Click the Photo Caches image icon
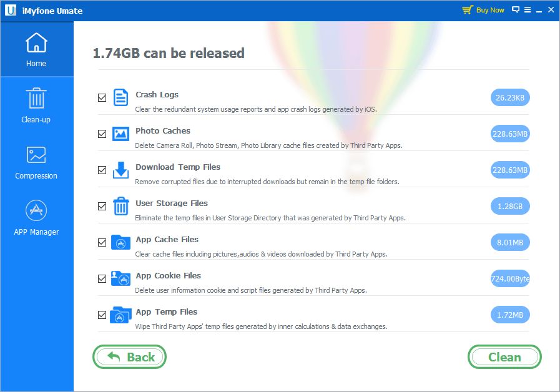The height and width of the screenshot is (392, 560). click(x=120, y=134)
